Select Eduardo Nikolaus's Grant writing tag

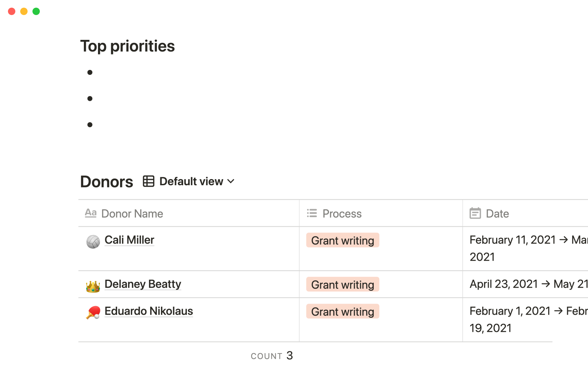point(342,312)
